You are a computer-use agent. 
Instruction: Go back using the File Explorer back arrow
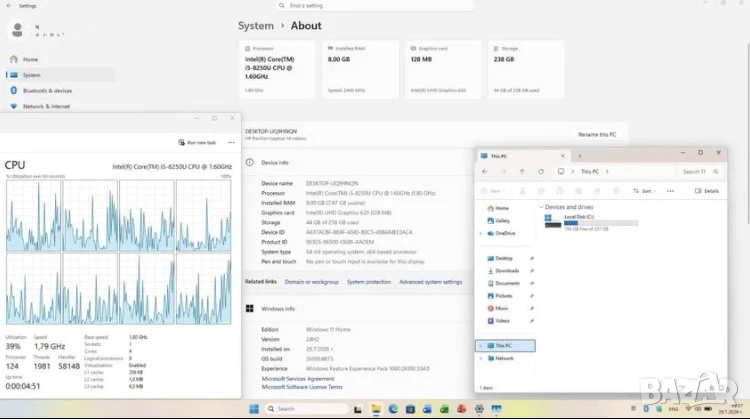[x=485, y=171]
